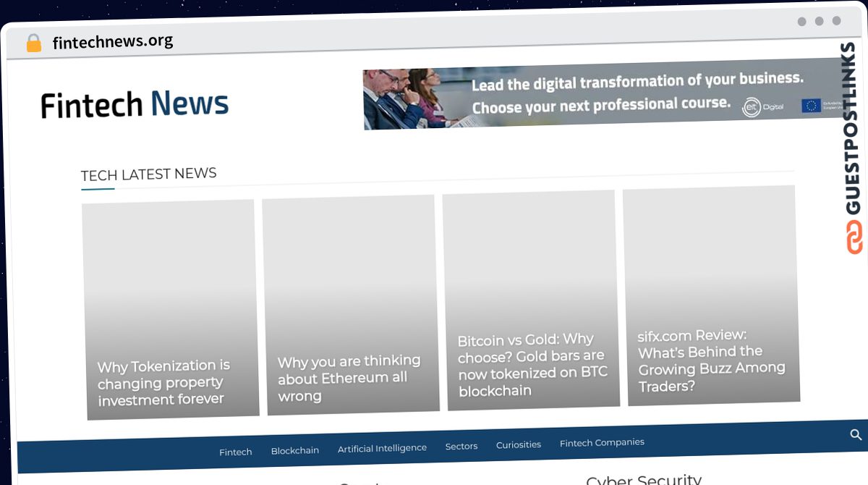The image size is (868, 485).
Task: Select the Artificial Intelligence menu item
Action: tap(382, 447)
